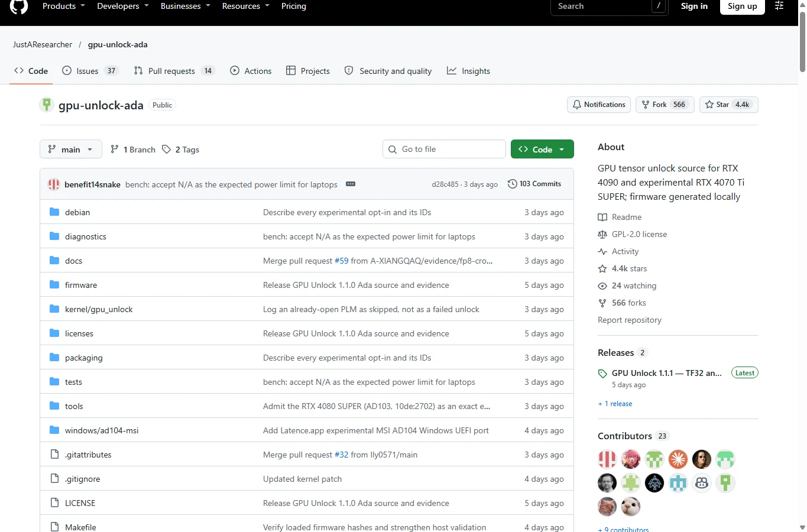
Task: Open the Activity link in About
Action: tap(618, 251)
